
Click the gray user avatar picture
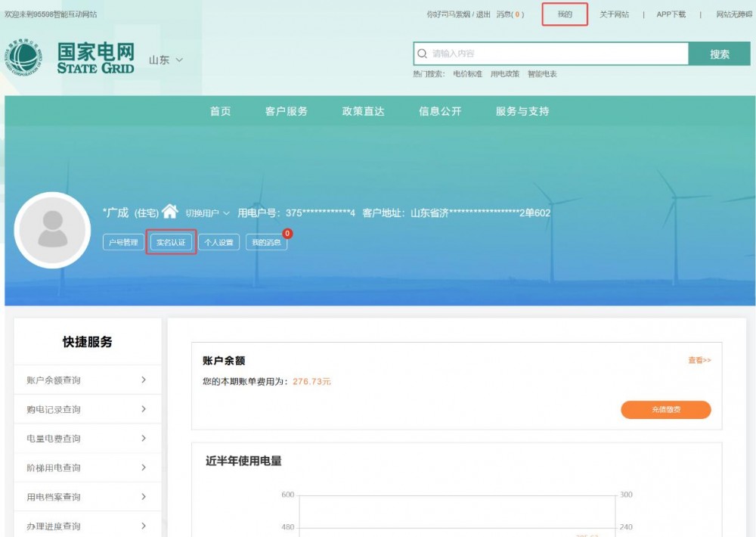[x=52, y=230]
